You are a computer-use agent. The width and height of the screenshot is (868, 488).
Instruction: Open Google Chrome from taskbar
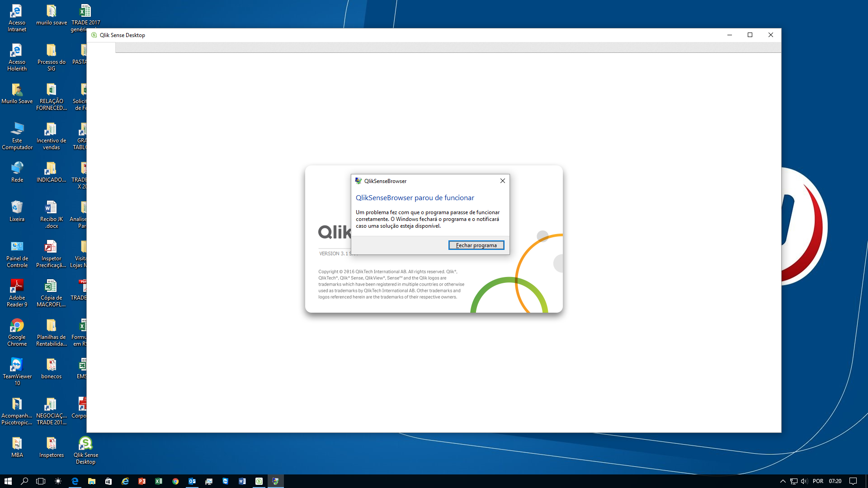[x=175, y=481]
